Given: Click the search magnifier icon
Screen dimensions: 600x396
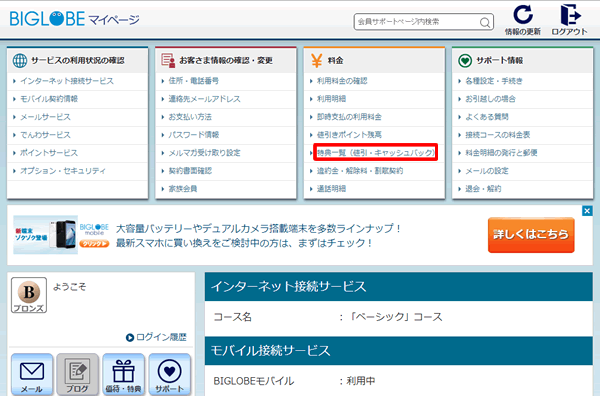Looking at the screenshot, I should pyautogui.click(x=485, y=23).
